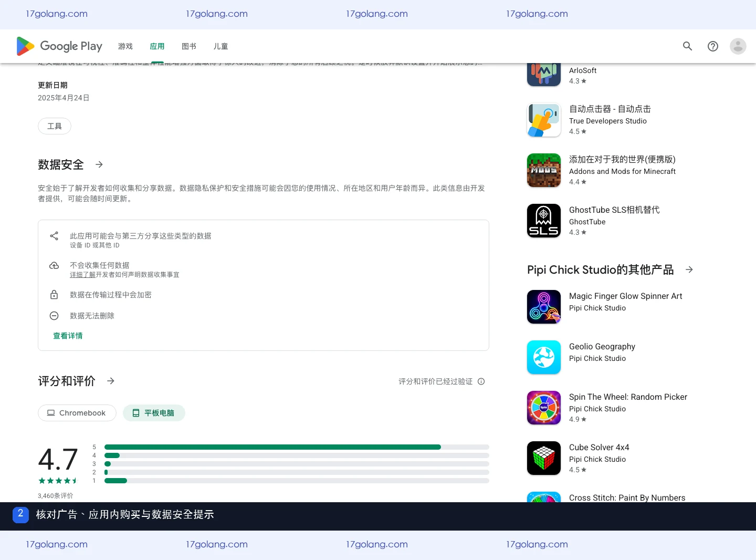This screenshot has height=560, width=756.
Task: Click the minus-circle data deletion icon
Action: (x=54, y=316)
